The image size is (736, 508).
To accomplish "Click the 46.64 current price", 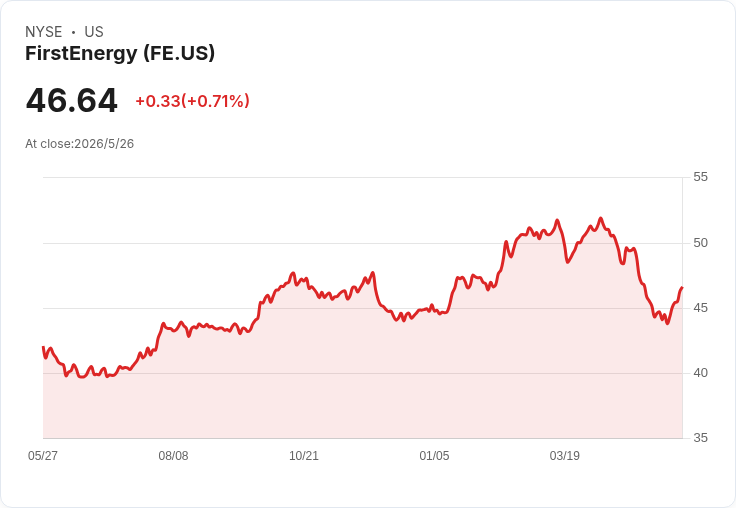I will pos(71,100).
